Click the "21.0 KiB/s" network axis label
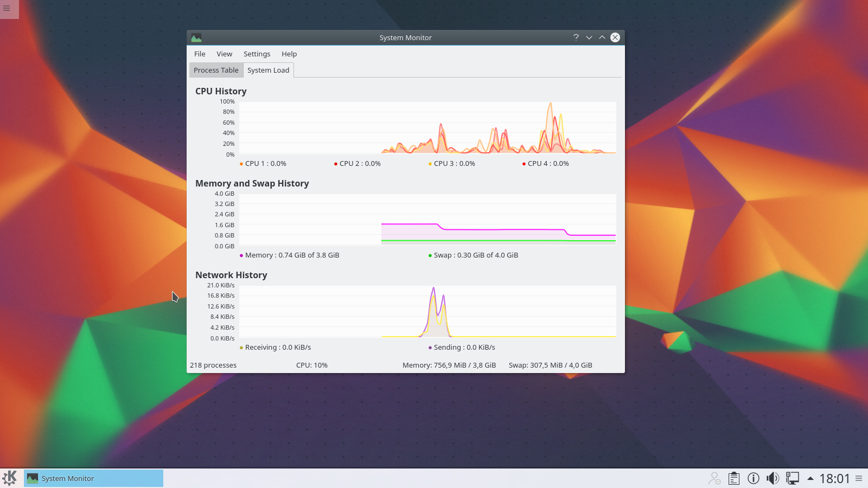Screen dimensions: 868x488 coord(221,285)
